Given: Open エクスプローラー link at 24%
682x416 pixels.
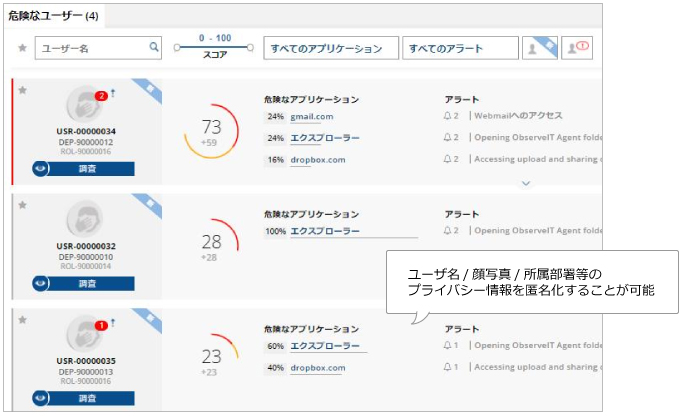Looking at the screenshot, I should tap(325, 138).
